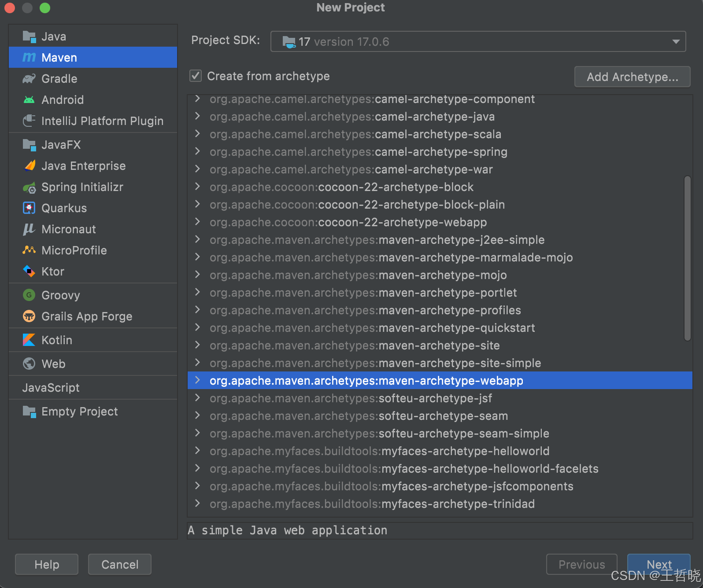
Task: Click the Empty Project folder icon
Action: [x=29, y=412]
